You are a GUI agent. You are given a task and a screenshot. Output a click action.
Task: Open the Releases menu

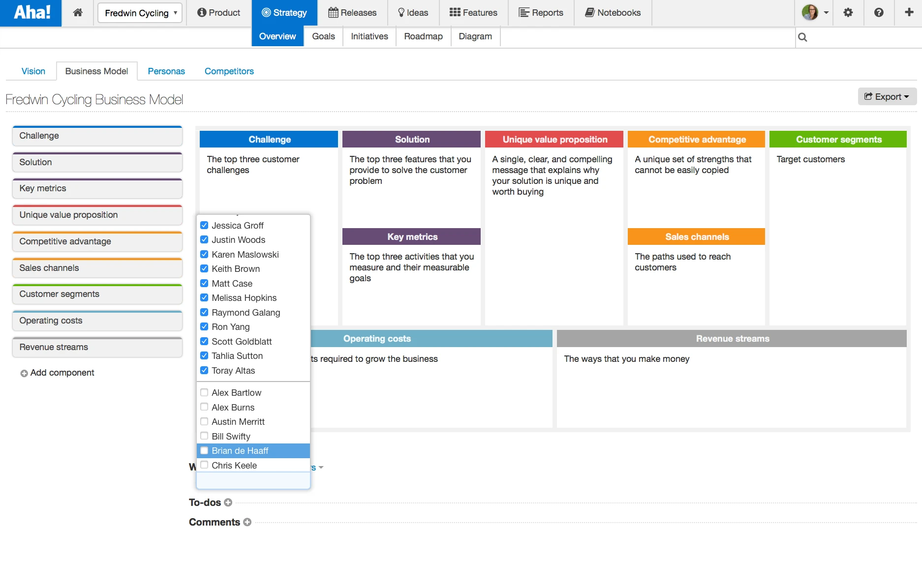(352, 13)
